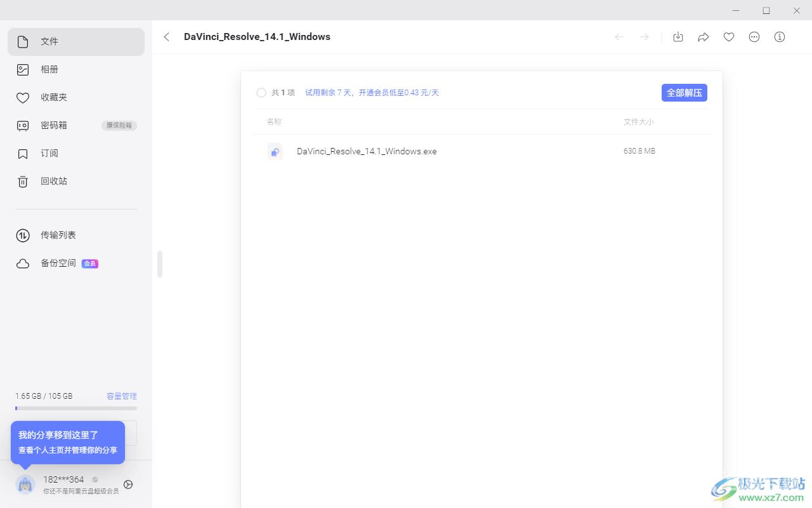Image resolution: width=812 pixels, height=508 pixels.
Task: Click the storage usage progress bar
Action: 76,408
